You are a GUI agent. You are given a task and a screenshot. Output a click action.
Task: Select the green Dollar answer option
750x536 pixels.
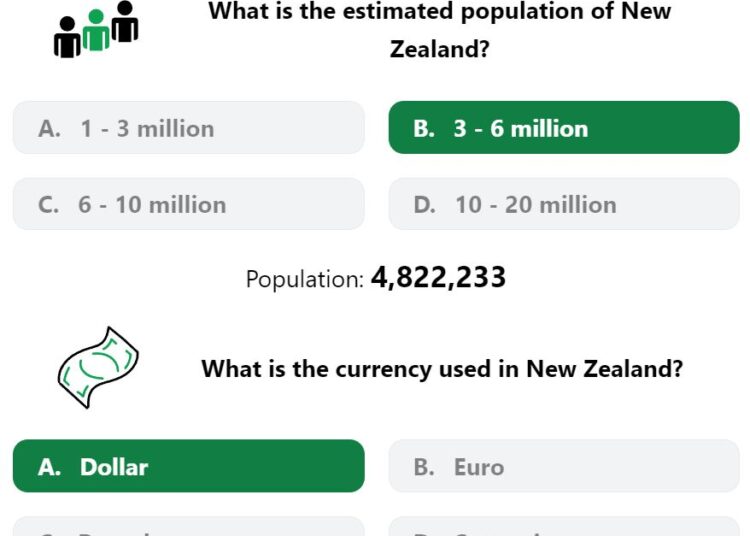tap(189, 466)
